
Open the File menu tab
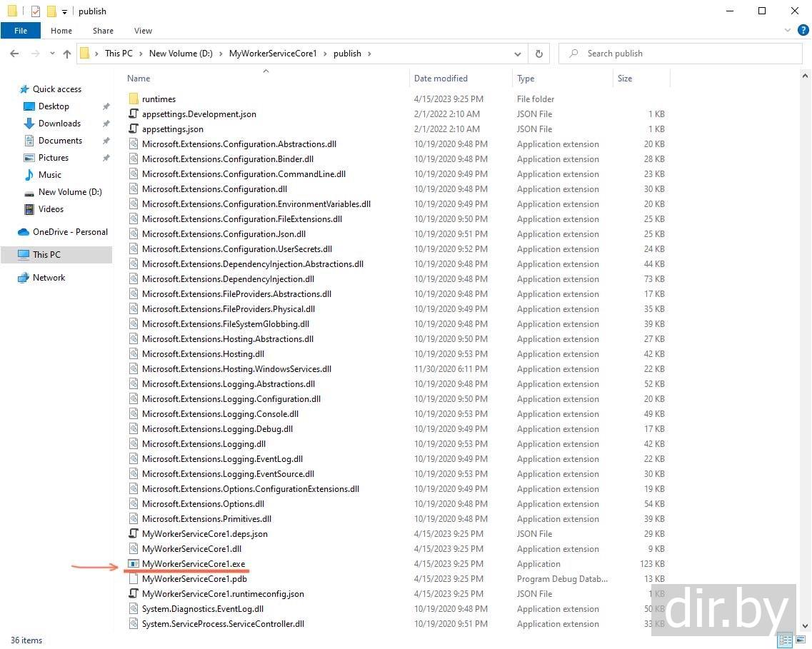pos(21,31)
